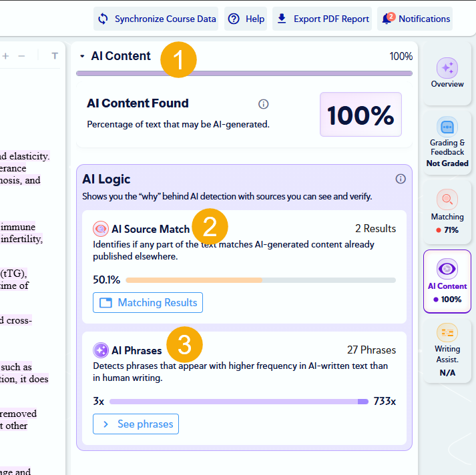
Task: Click highlighted document text "infertility,"
Action: (21, 239)
